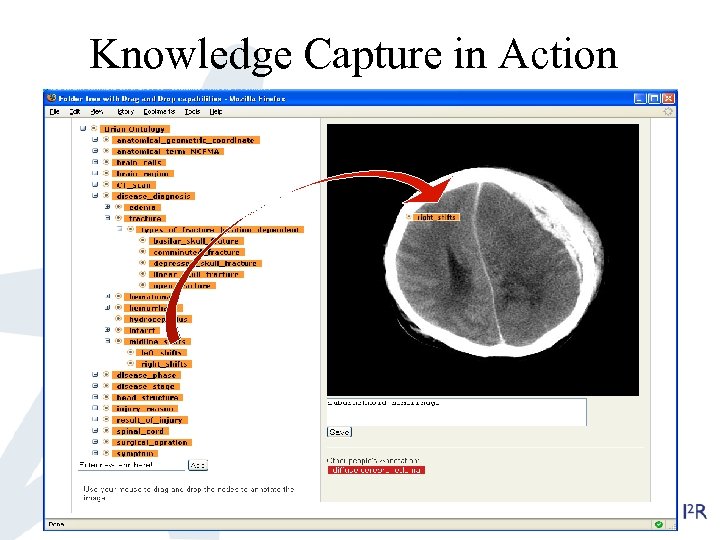The image size is (720, 540).
Task: Select the brain_cells tree label
Action: click(139, 163)
